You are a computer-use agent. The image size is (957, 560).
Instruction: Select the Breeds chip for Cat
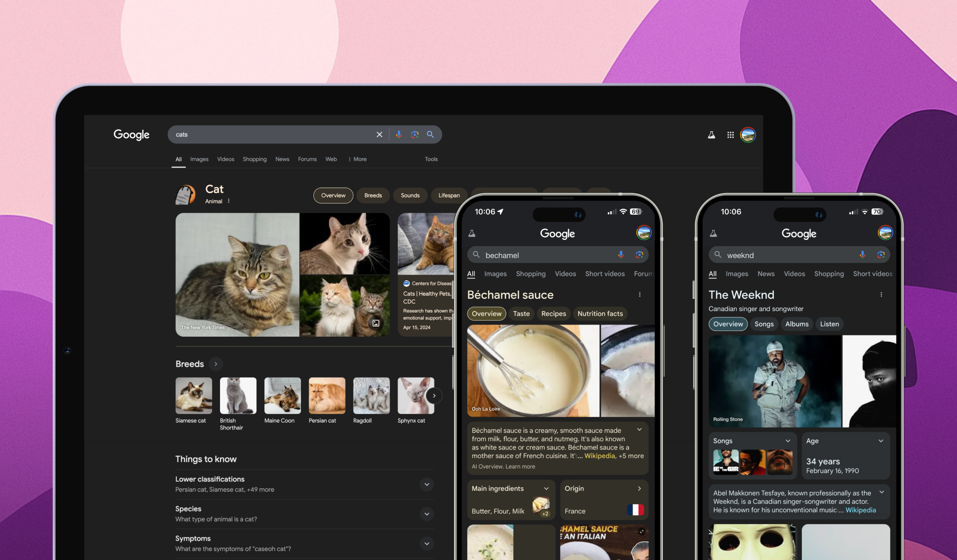coord(373,195)
